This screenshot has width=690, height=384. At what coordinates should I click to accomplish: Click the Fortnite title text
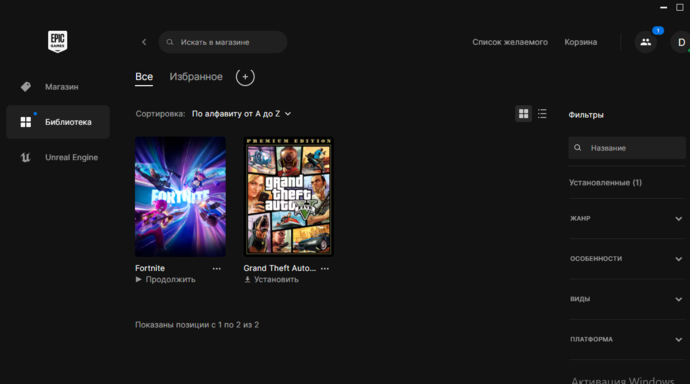tap(150, 268)
